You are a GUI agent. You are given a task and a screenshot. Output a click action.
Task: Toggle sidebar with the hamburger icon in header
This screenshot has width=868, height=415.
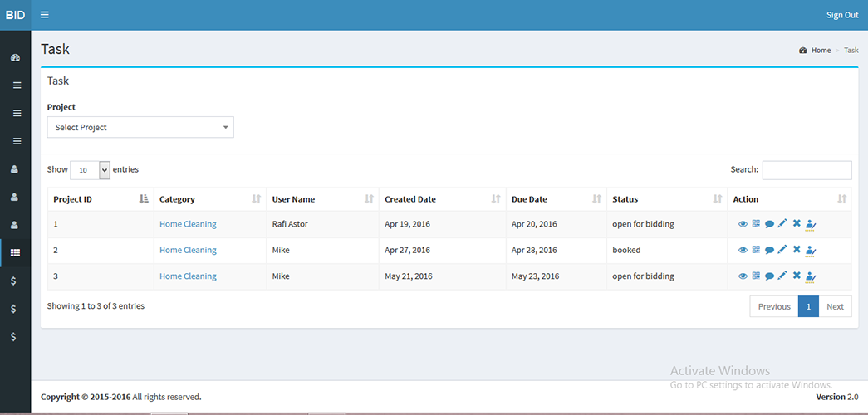click(x=45, y=15)
